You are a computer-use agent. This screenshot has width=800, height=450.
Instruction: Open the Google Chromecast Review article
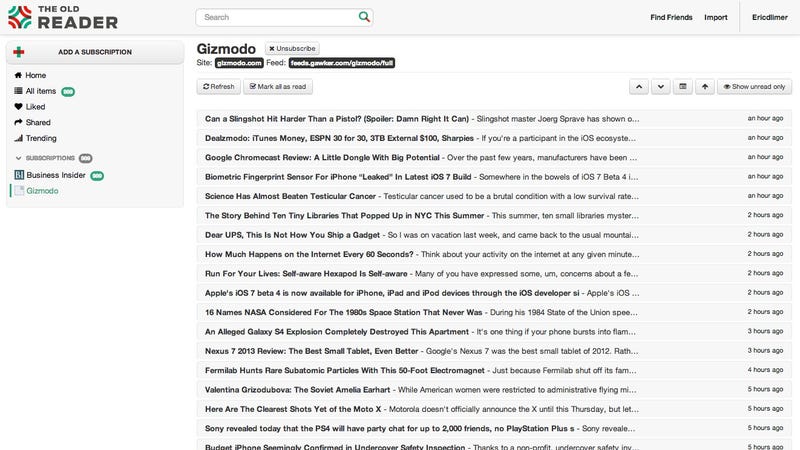click(494, 157)
